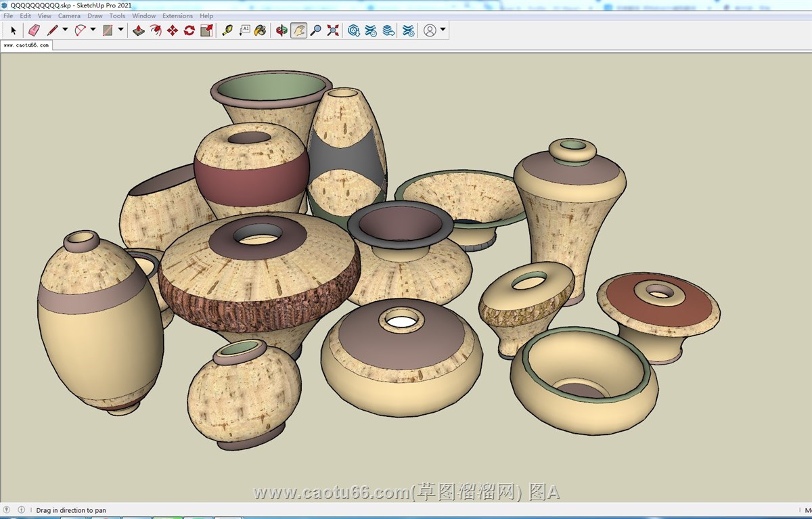
Task: Open Extension Warehouse
Action: [x=371, y=30]
